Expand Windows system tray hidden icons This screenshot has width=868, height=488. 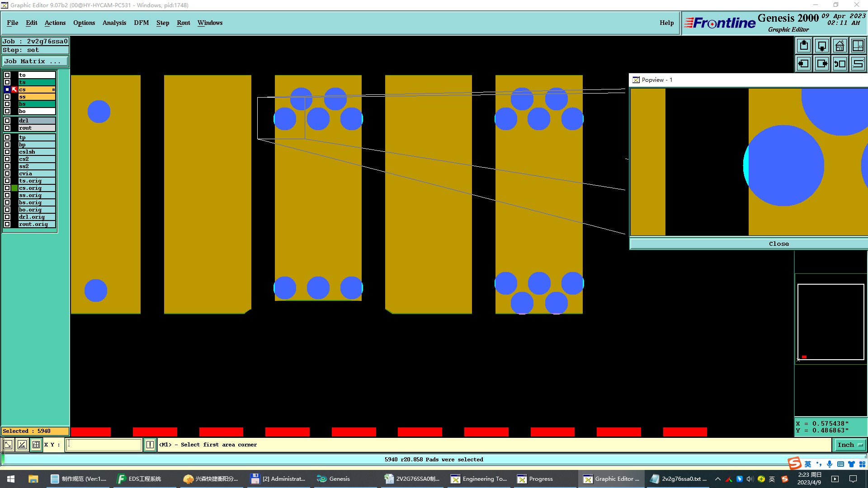[x=717, y=479]
